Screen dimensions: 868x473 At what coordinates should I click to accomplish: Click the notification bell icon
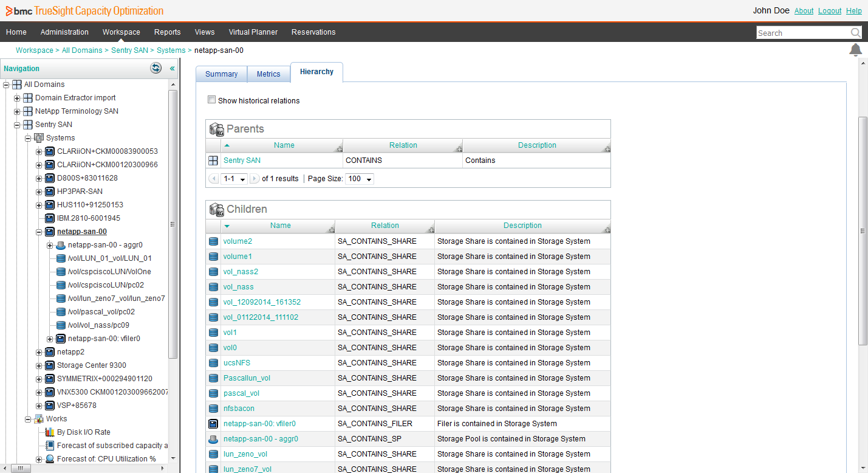point(855,50)
